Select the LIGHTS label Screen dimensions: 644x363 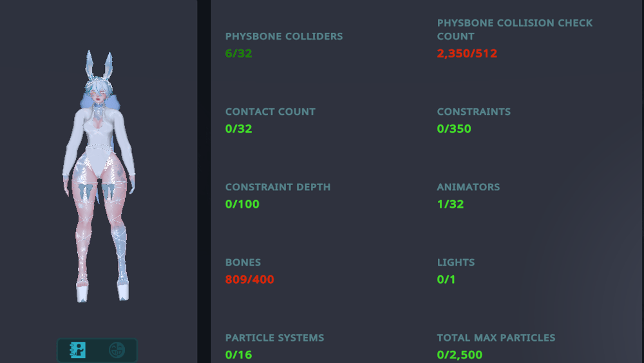coord(456,262)
